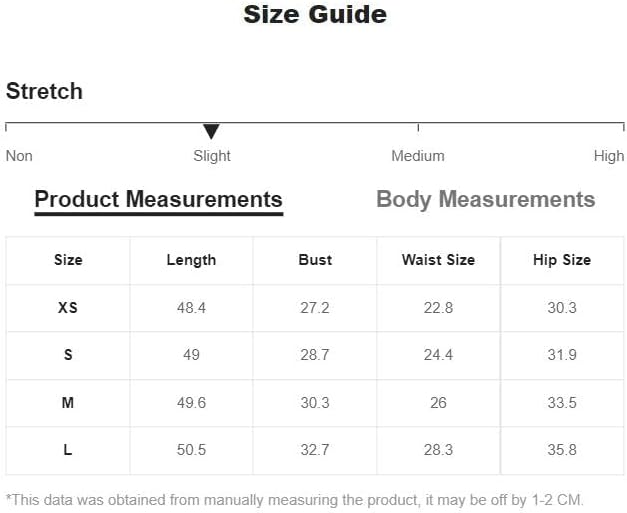627x513 pixels.
Task: Select the L size row label
Action: click(68, 450)
